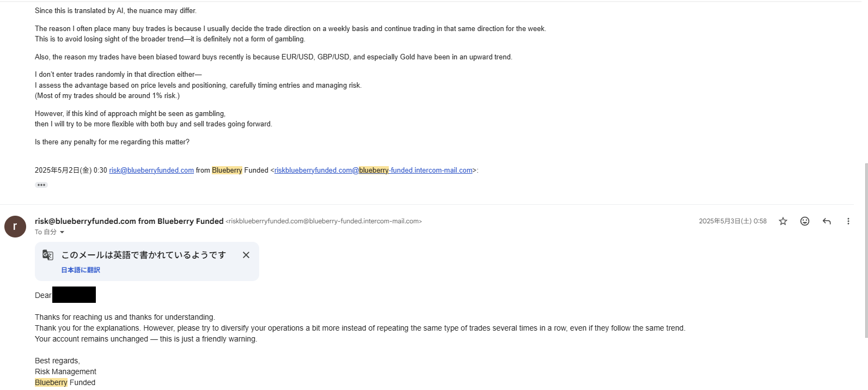Click highlighted 'Blueberry' in the signature

tap(51, 382)
